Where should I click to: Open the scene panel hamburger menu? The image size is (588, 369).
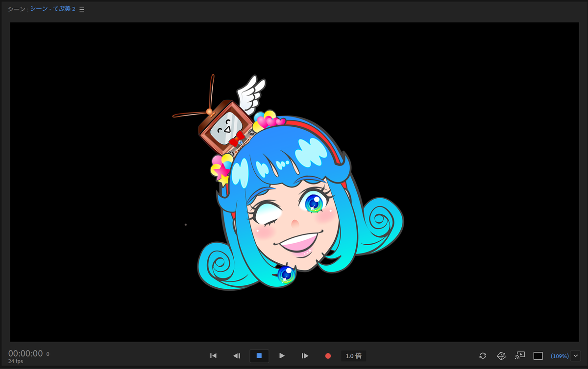(82, 9)
